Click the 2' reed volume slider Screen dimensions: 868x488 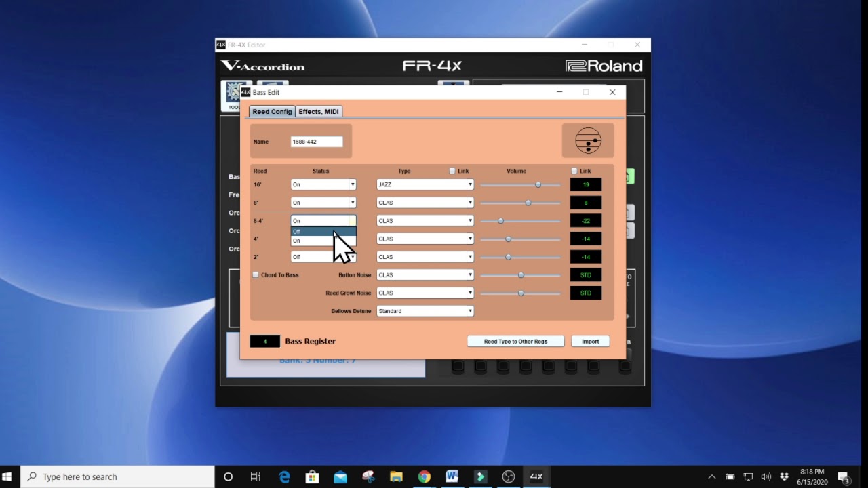pyautogui.click(x=521, y=257)
